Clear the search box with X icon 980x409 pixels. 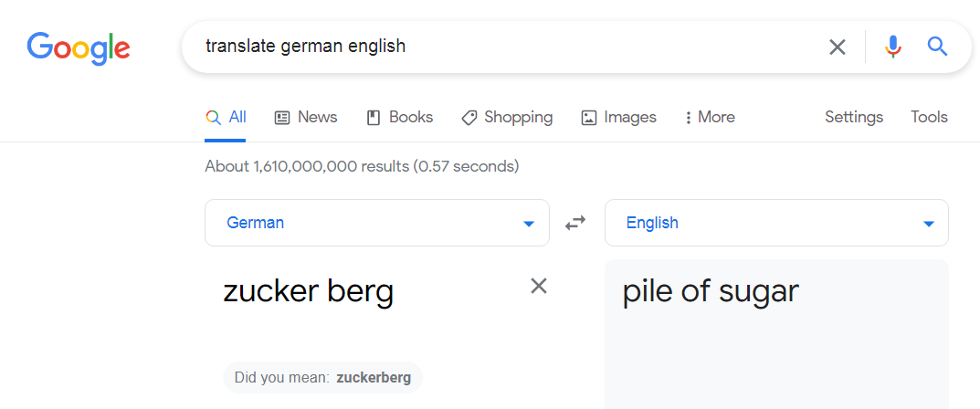[x=837, y=47]
